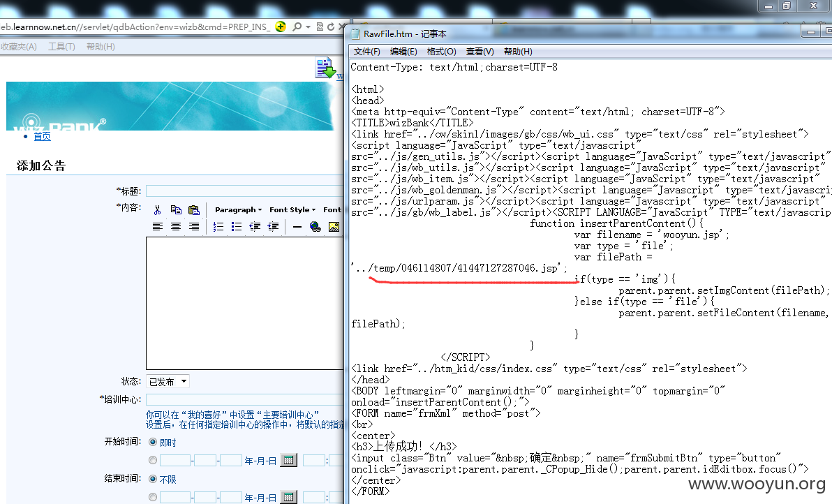This screenshot has width=832, height=504.
Task: Open browser 收藏夹(A) menu
Action: 19,47
